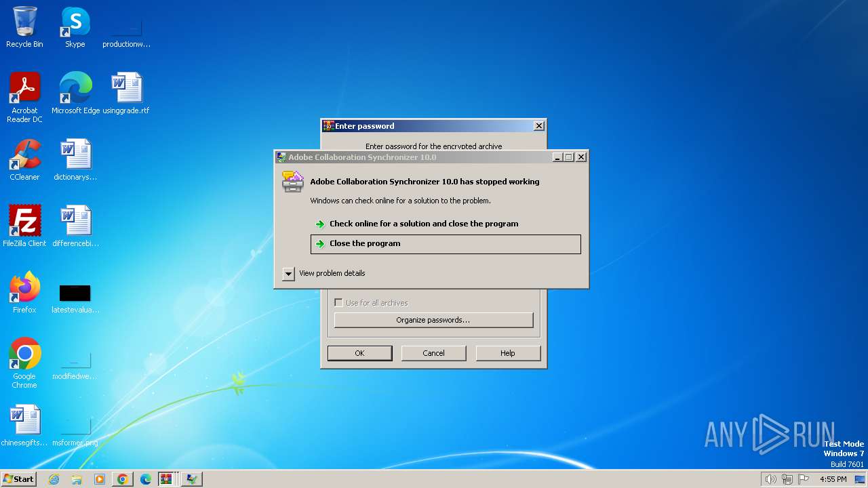Image resolution: width=868 pixels, height=488 pixels.
Task: Open Windows Media Player taskbar icon
Action: point(99,479)
